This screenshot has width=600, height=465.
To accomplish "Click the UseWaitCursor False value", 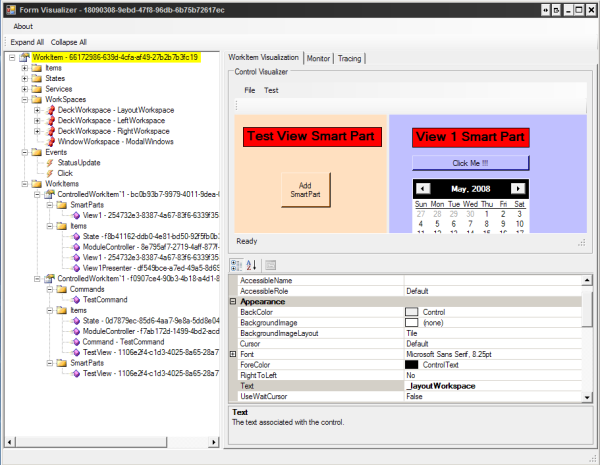I will (493, 396).
